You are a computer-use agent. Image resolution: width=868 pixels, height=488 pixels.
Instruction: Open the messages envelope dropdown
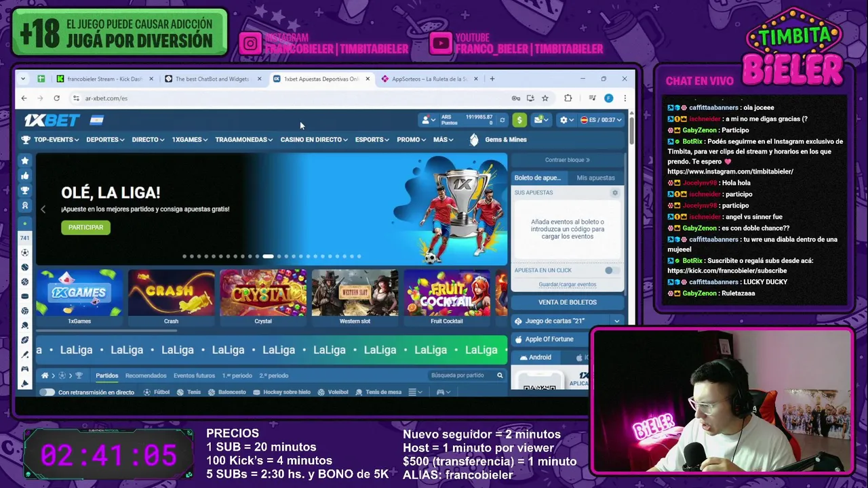pos(540,120)
